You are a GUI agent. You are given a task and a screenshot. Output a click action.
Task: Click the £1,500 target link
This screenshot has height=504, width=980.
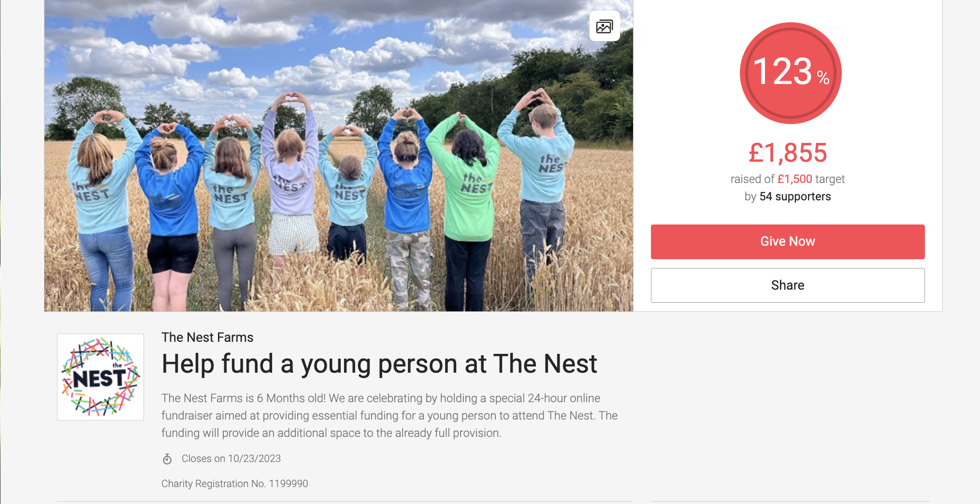(794, 179)
